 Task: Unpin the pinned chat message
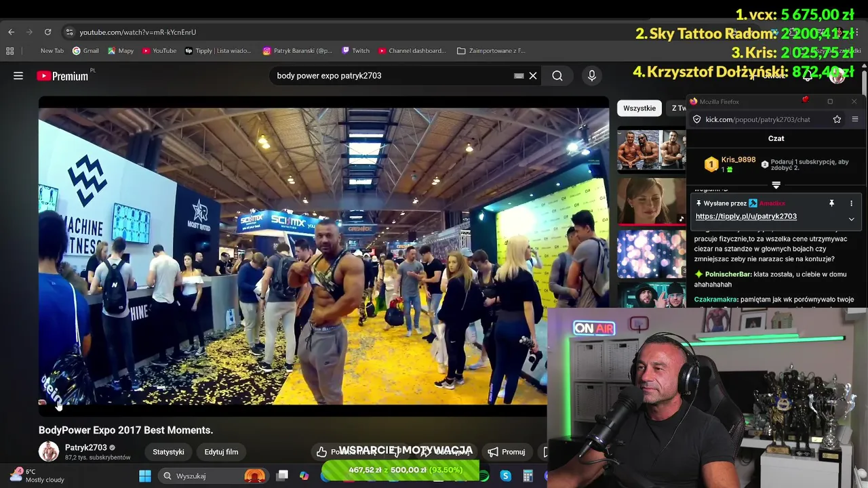[831, 203]
